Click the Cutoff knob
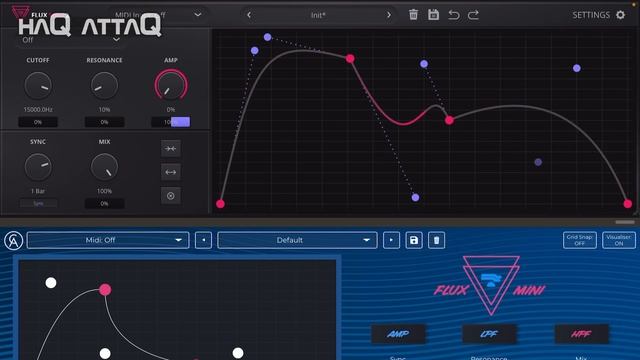640x360 pixels. pos(38,86)
